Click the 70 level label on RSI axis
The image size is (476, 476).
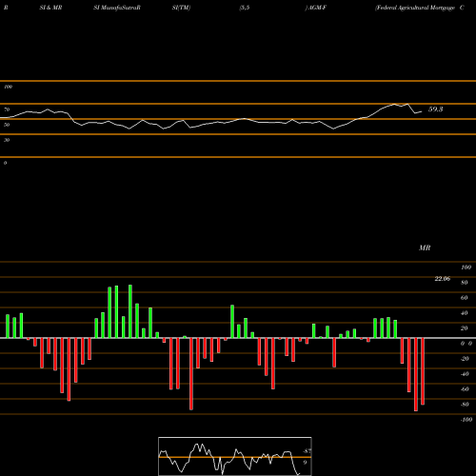pos(7,109)
